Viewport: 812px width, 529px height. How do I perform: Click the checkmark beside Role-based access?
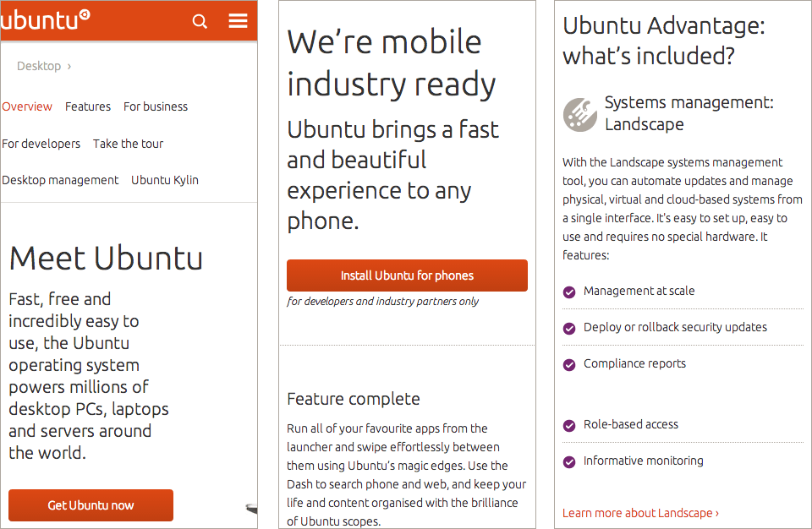pyautogui.click(x=569, y=425)
